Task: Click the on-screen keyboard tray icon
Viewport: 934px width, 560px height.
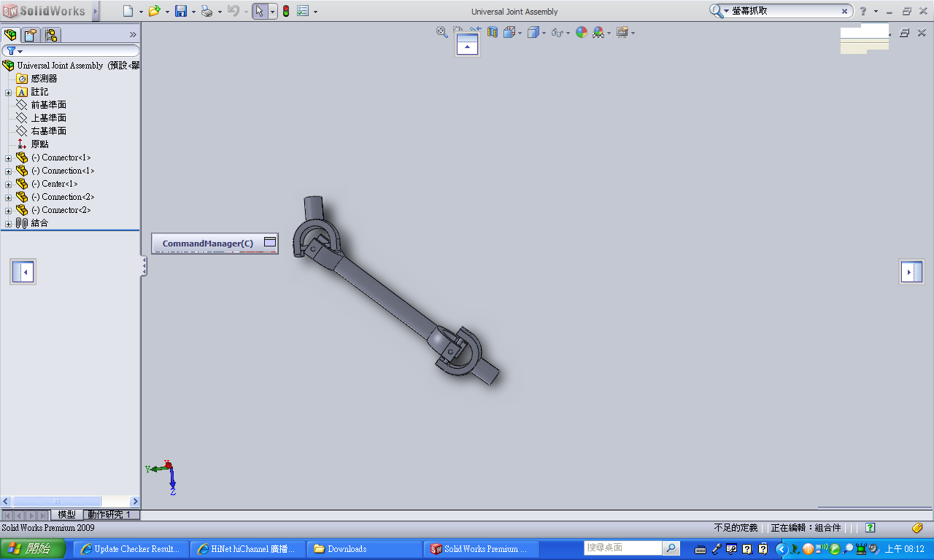Action: coord(700,549)
